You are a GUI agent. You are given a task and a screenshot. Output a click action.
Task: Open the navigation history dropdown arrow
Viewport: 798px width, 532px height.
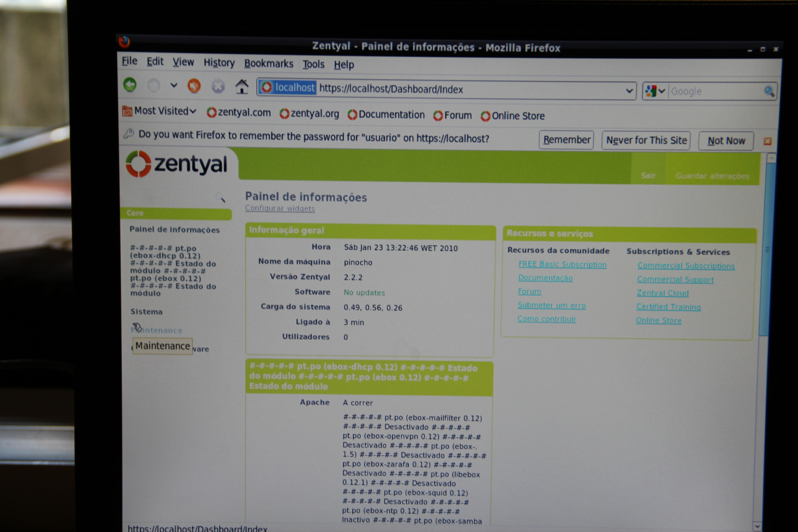pyautogui.click(x=174, y=85)
